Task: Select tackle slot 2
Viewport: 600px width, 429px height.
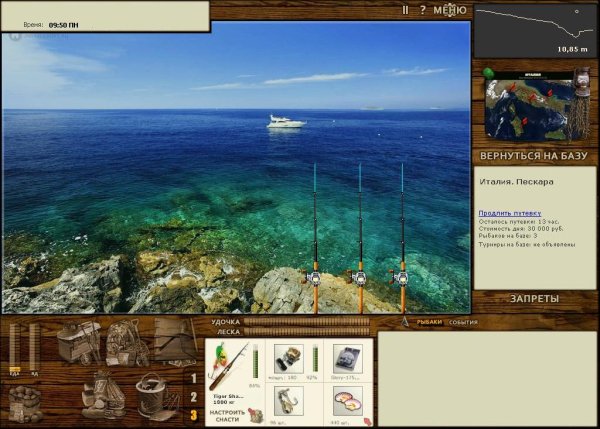Action: pyautogui.click(x=194, y=397)
